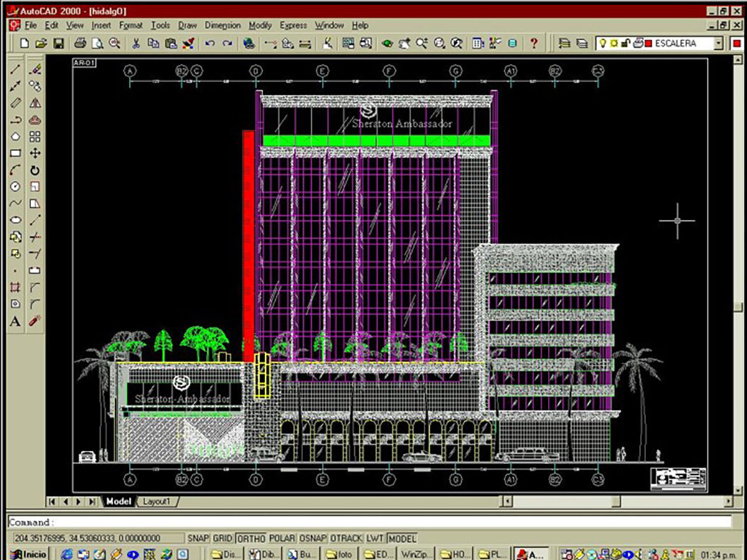Select the Rectangle drawing tool
Image resolution: width=747 pixels, height=560 pixels.
tap(16, 153)
